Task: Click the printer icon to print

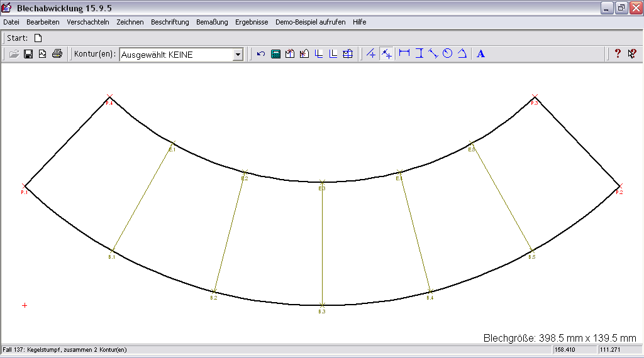Action: pos(57,54)
